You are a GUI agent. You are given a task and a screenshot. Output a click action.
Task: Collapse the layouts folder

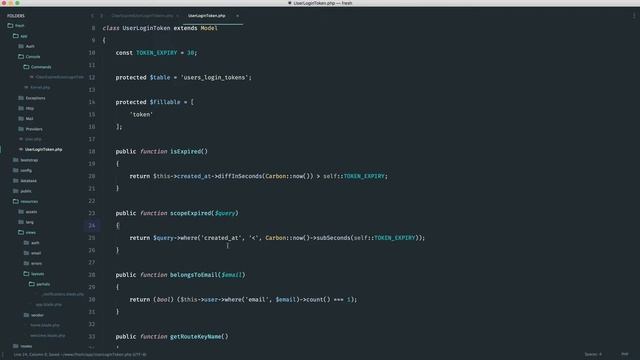click(26, 273)
